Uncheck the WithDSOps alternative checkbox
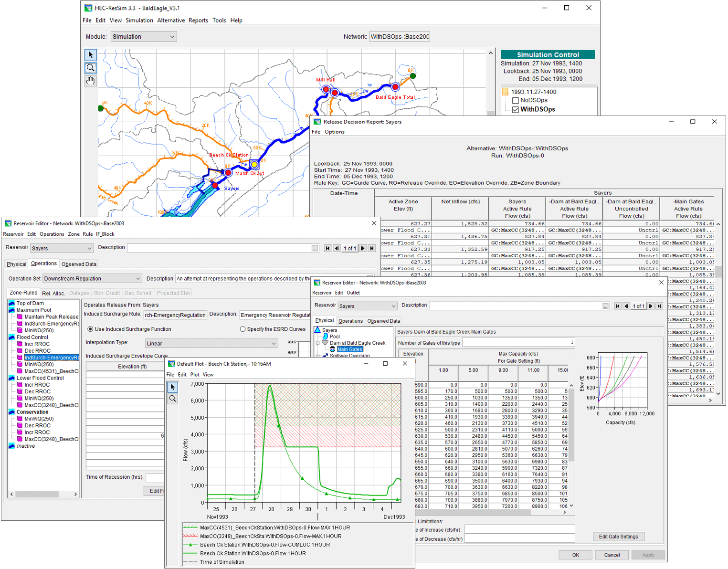728x569 pixels. point(516,110)
